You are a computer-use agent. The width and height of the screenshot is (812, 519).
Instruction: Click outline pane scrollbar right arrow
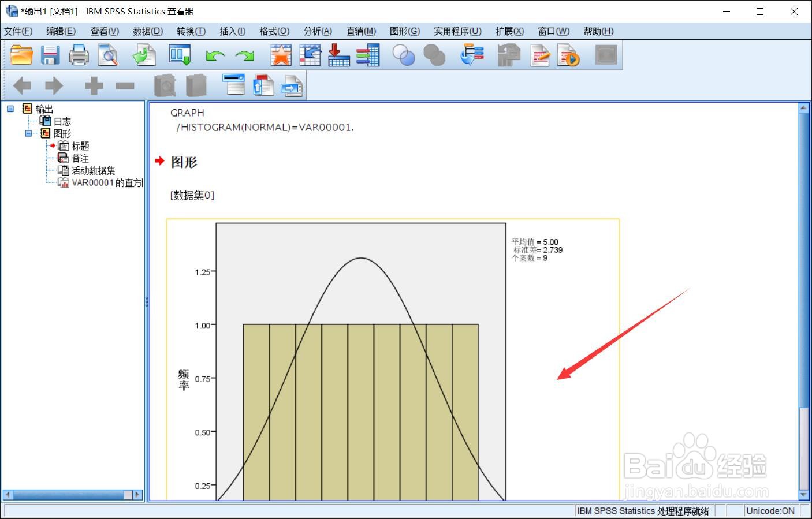[137, 495]
